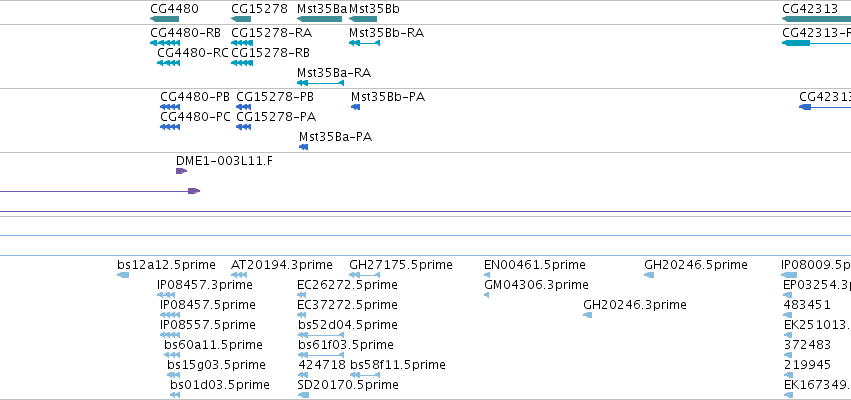Click the EN00461.5prime label
This screenshot has height=400, width=851.
pos(535,265)
